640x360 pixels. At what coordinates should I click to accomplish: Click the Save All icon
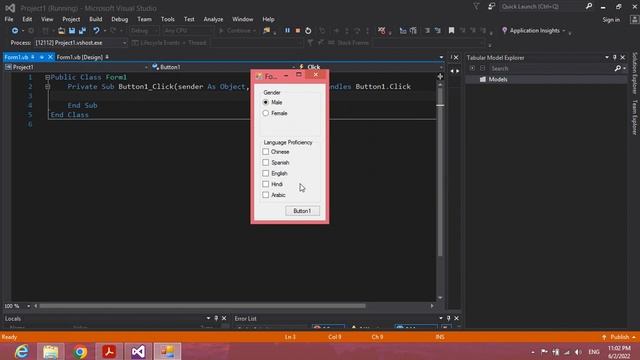click(x=82, y=31)
